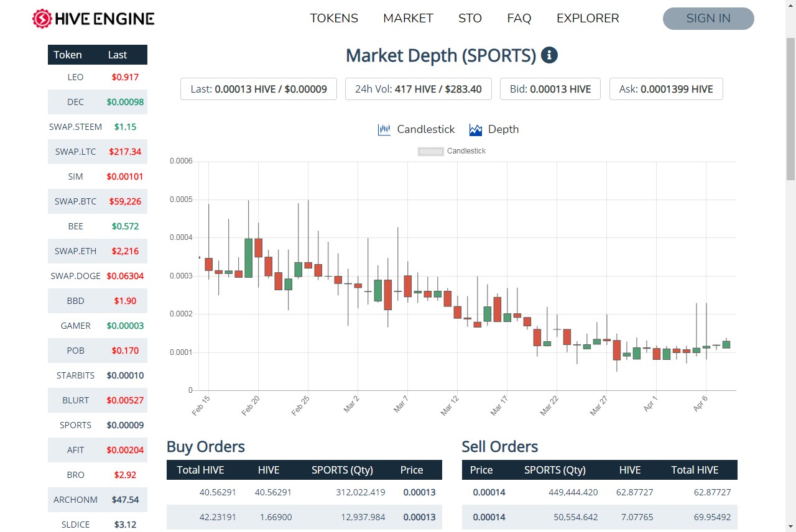Click the Sell Orders Price column header
The image size is (796, 532).
tap(481, 470)
